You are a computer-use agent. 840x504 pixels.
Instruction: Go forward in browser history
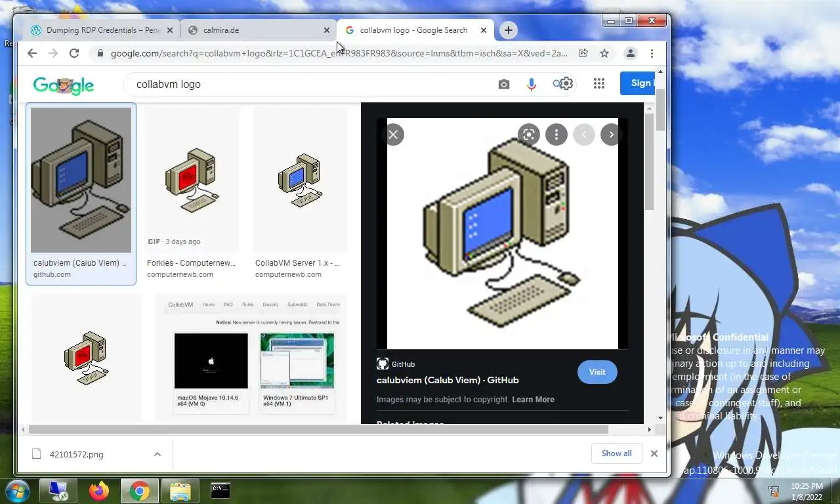[x=53, y=53]
